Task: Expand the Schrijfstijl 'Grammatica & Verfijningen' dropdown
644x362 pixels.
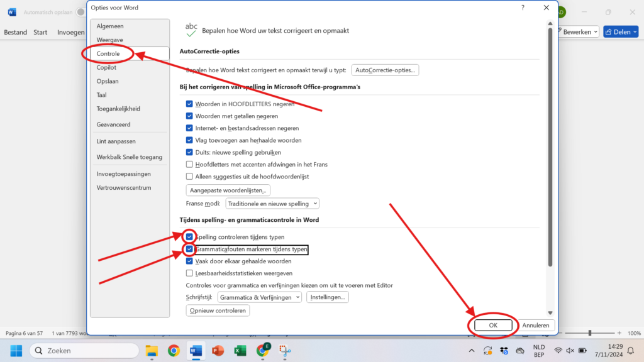Action: point(259,297)
